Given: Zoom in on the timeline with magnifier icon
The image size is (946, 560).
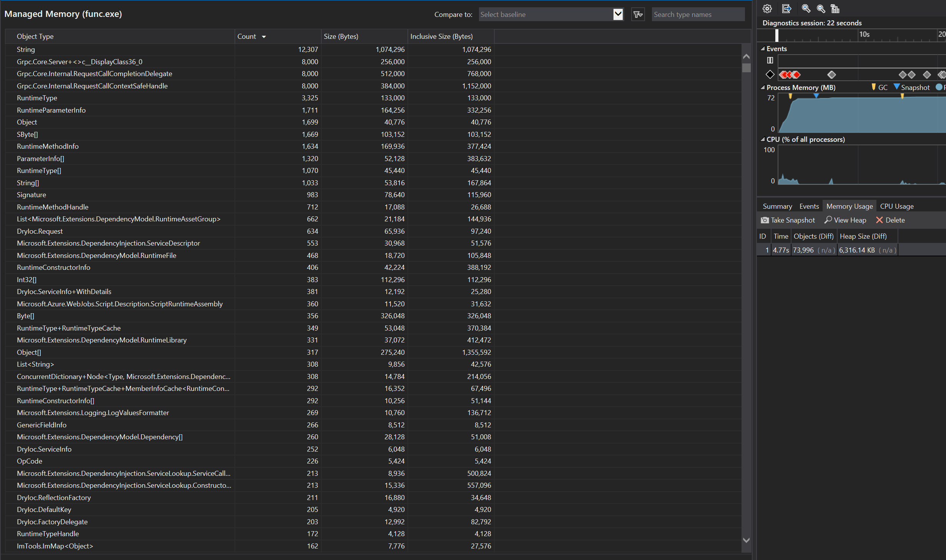Looking at the screenshot, I should point(806,8).
